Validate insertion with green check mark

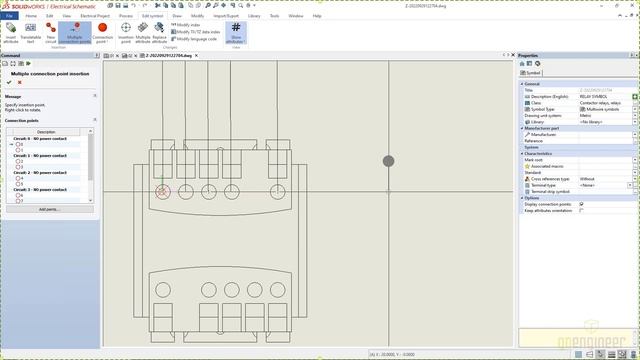[x=9, y=82]
